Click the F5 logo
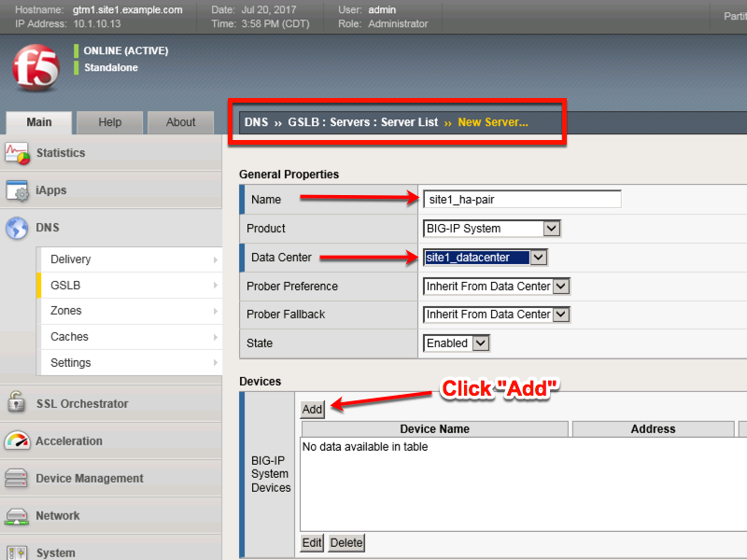The image size is (747, 560). pos(36,67)
